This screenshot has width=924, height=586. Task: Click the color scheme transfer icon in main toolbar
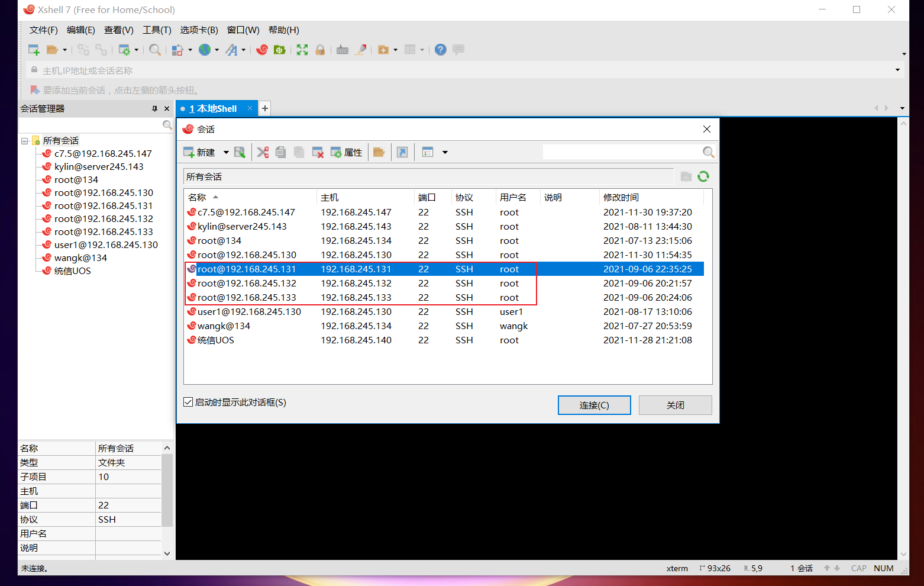coord(177,50)
